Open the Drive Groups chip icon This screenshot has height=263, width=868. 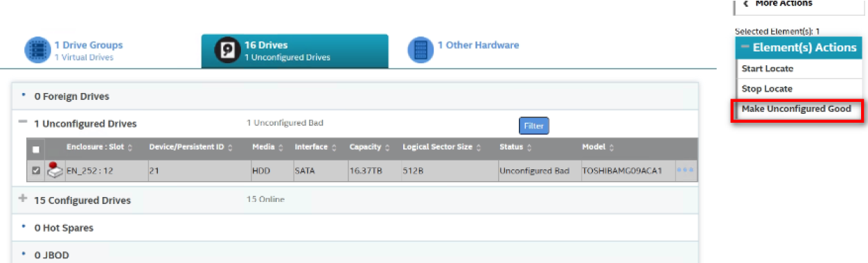coord(37,51)
